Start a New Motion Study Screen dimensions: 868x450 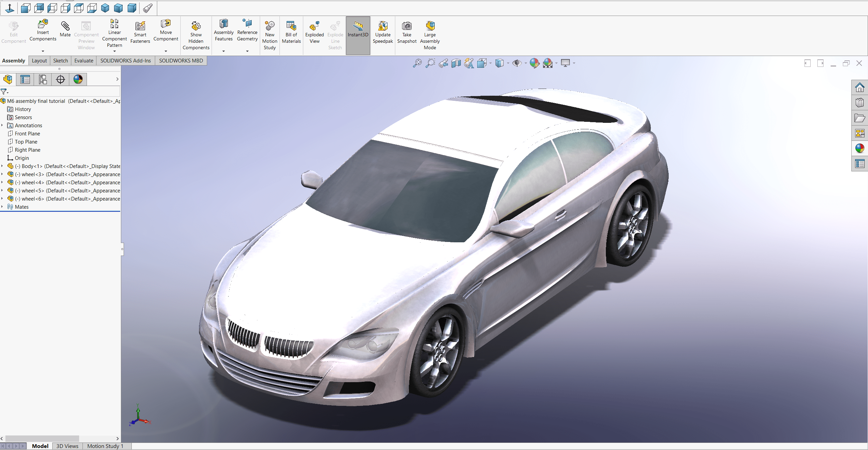pyautogui.click(x=270, y=36)
